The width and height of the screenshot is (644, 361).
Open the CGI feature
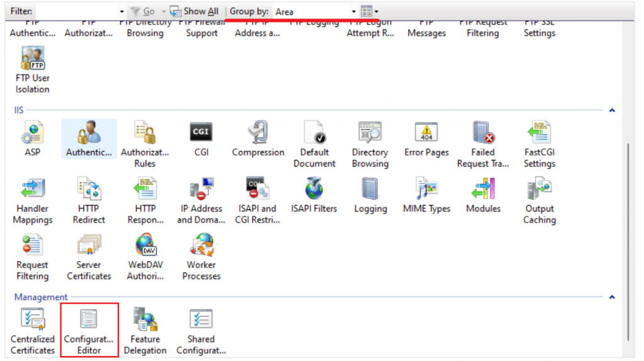click(201, 139)
